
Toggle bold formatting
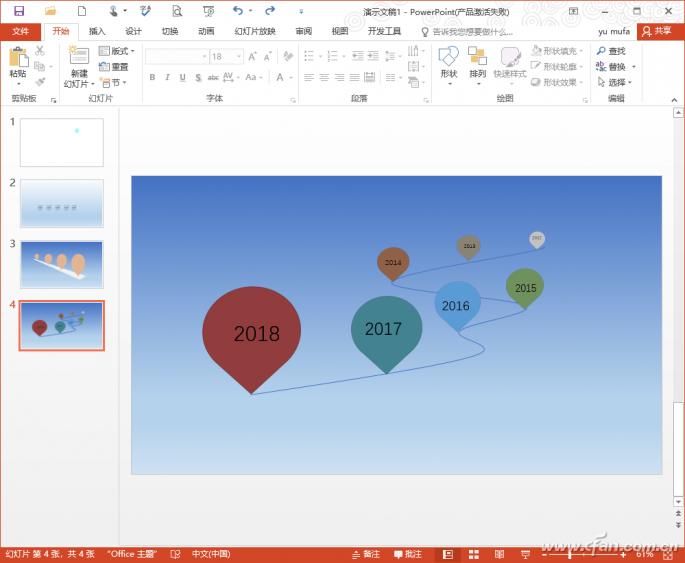(153, 77)
